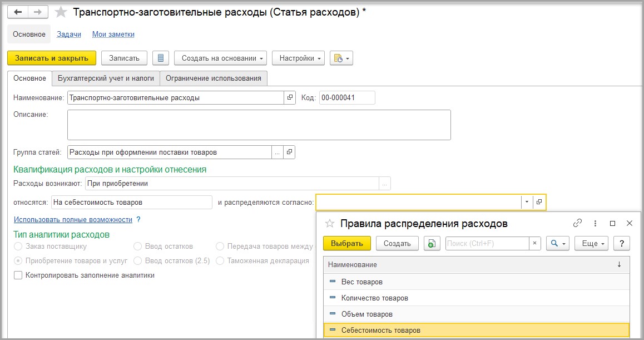This screenshot has height=340, width=644.
Task: Click the Записать и закрыть button
Action: tap(52, 58)
